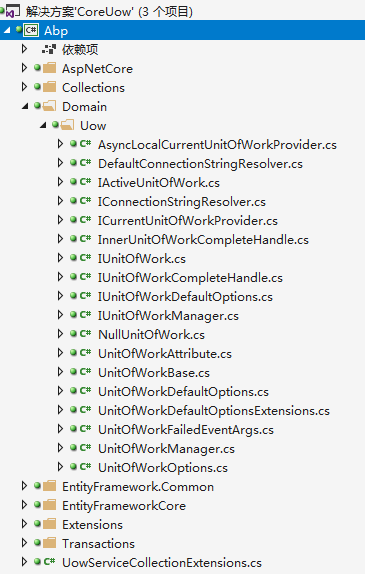Expand the Transactions folder
Viewport: 365px width, 574px height.
(x=24, y=543)
